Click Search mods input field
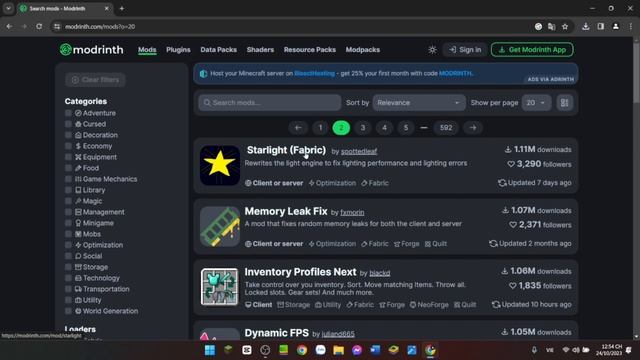Screen dimensions: 640x360 coord(270,103)
